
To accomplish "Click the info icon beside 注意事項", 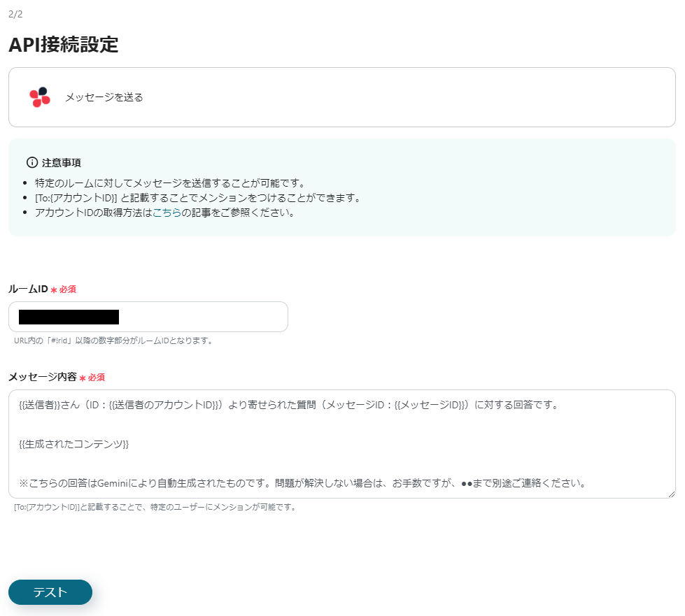I will [x=32, y=162].
